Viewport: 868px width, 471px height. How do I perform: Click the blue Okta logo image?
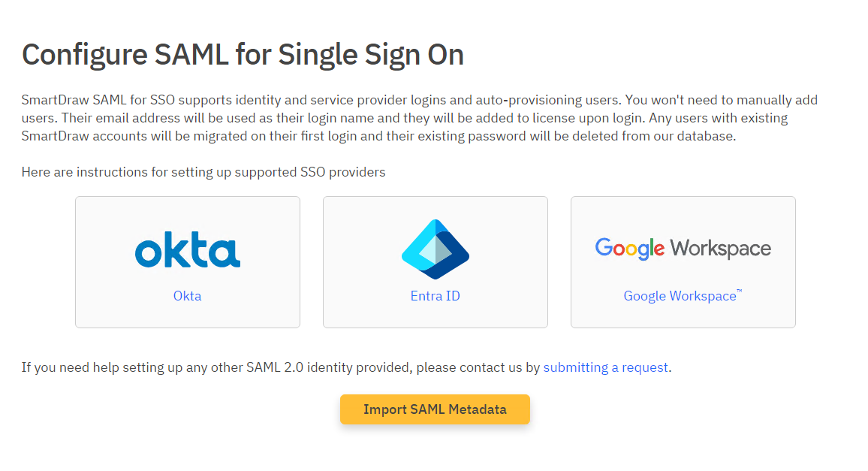click(x=188, y=250)
